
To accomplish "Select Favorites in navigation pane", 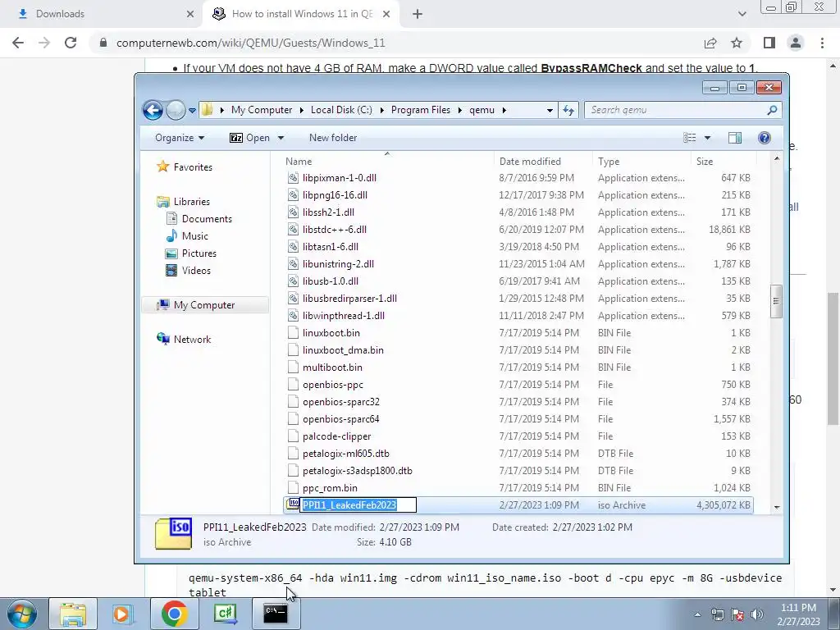I will pyautogui.click(x=193, y=167).
